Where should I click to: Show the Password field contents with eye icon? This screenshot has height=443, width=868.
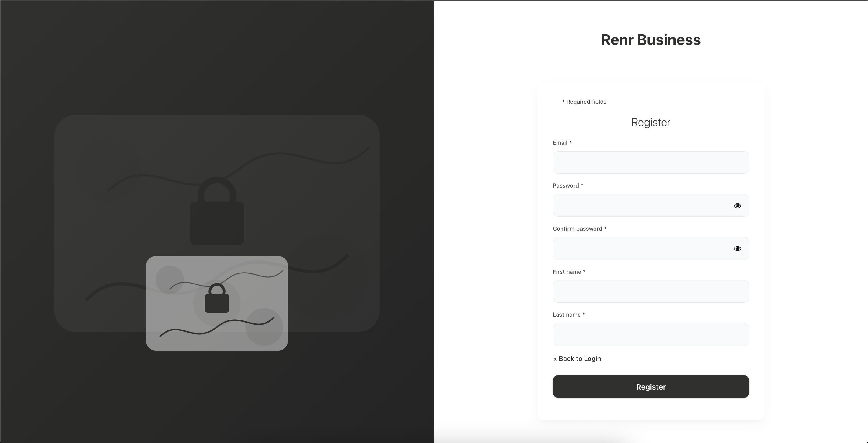pos(737,206)
